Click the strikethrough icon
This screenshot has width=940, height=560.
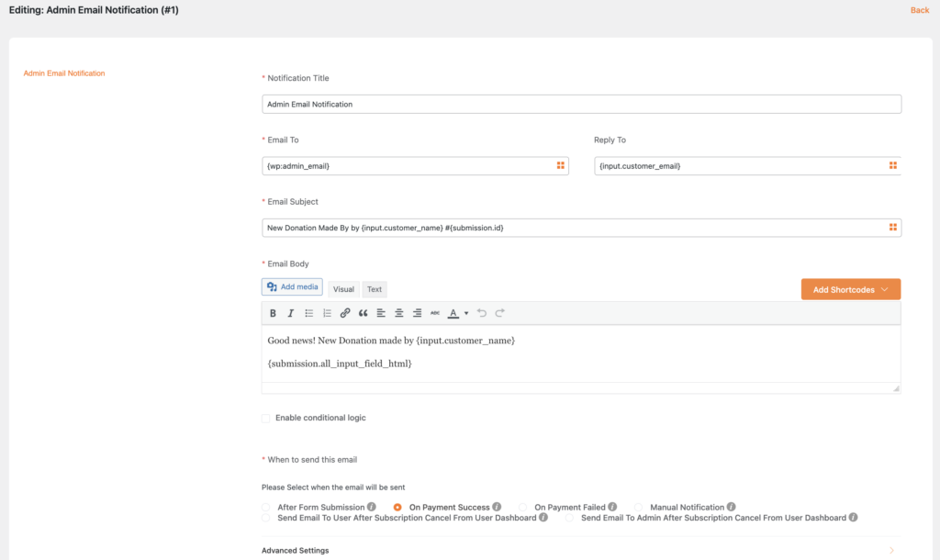tap(435, 313)
